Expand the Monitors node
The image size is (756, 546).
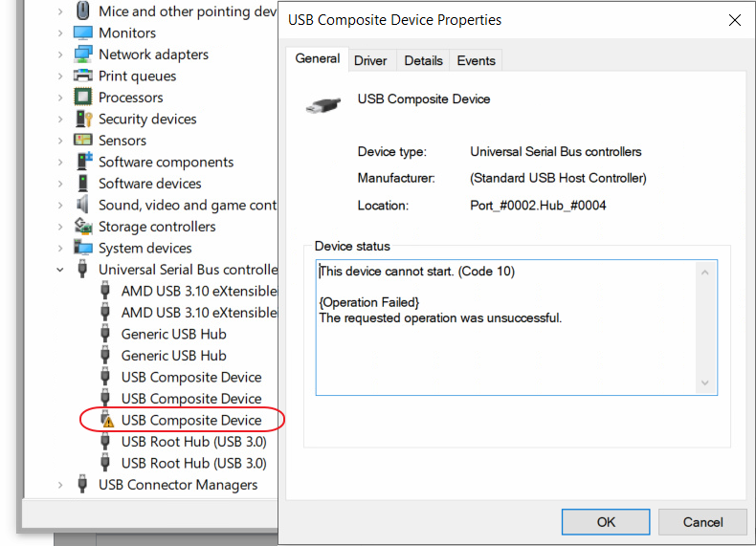click(59, 33)
